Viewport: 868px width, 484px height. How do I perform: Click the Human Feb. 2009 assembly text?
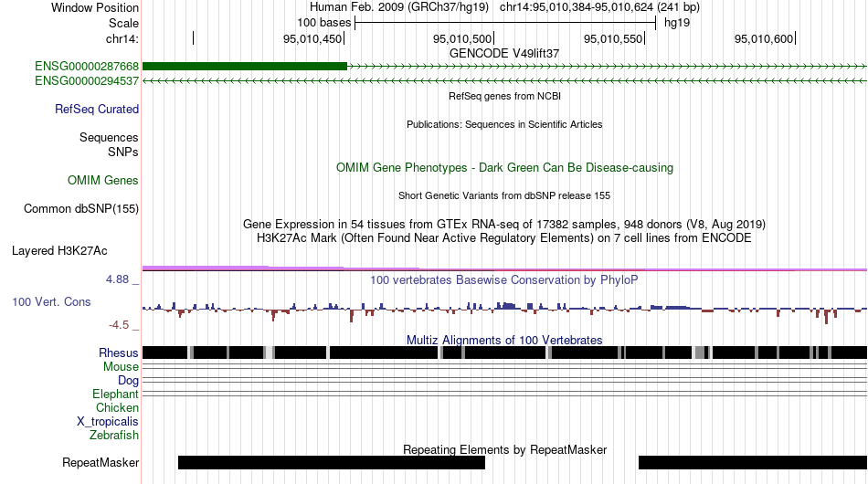pyautogui.click(x=399, y=7)
